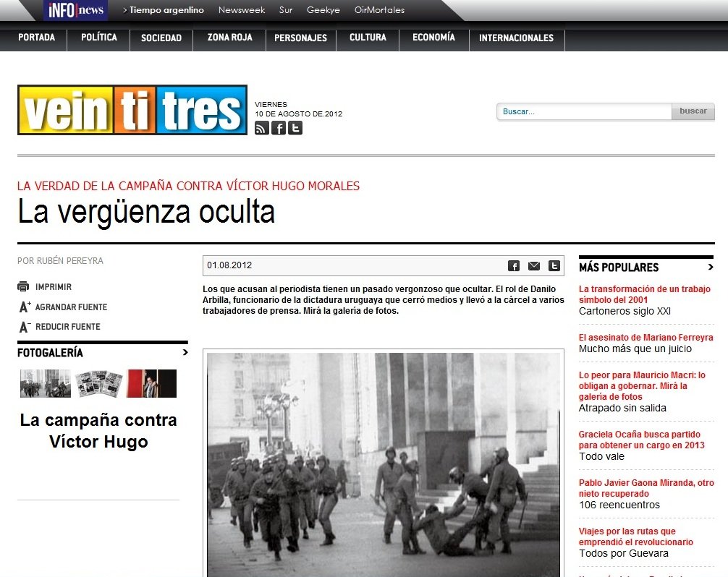Click into the Buscar search field
This screenshot has height=577, width=728.
[584, 111]
